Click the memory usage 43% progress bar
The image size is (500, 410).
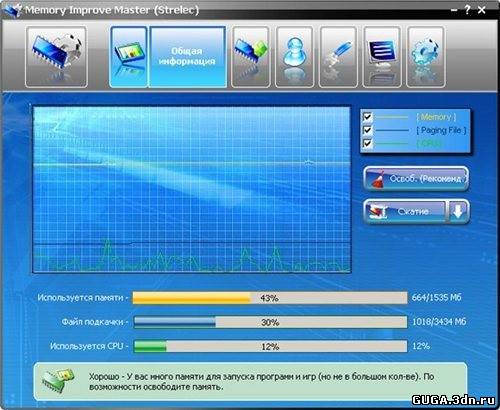[270, 298]
